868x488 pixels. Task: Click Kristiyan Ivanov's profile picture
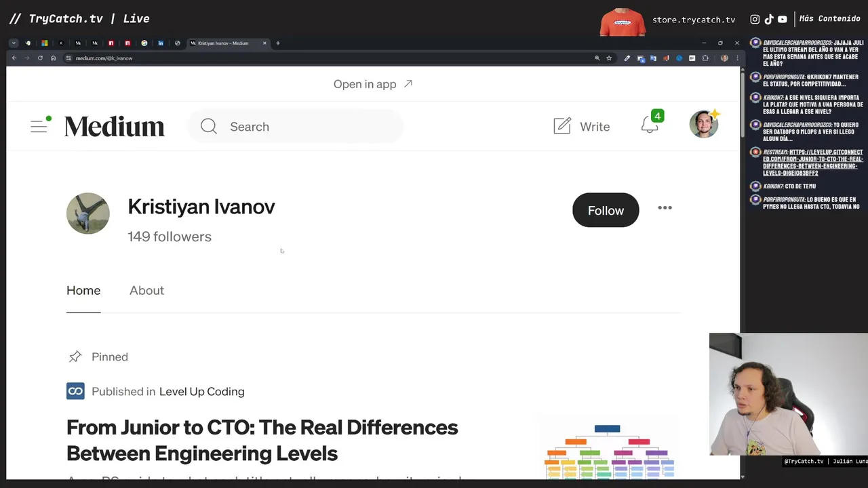tap(88, 213)
